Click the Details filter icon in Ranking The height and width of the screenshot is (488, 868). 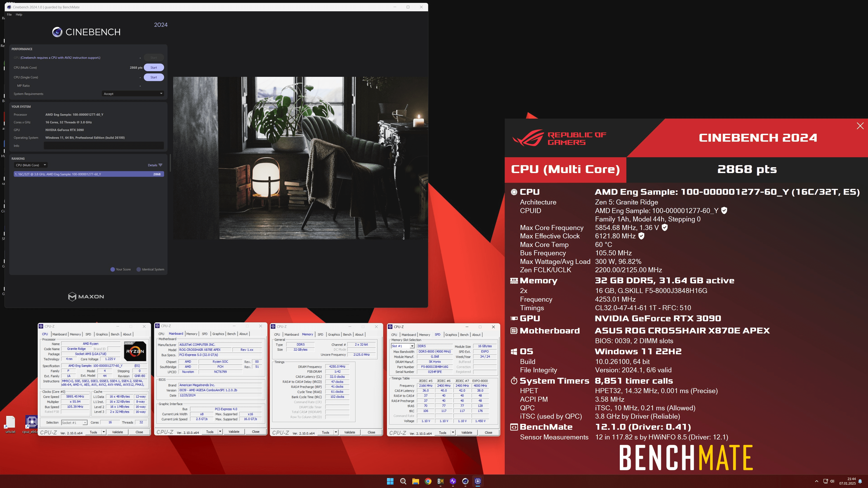point(160,165)
